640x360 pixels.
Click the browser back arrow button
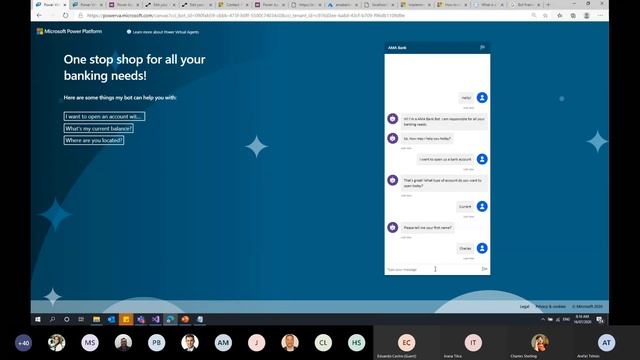(x=39, y=15)
